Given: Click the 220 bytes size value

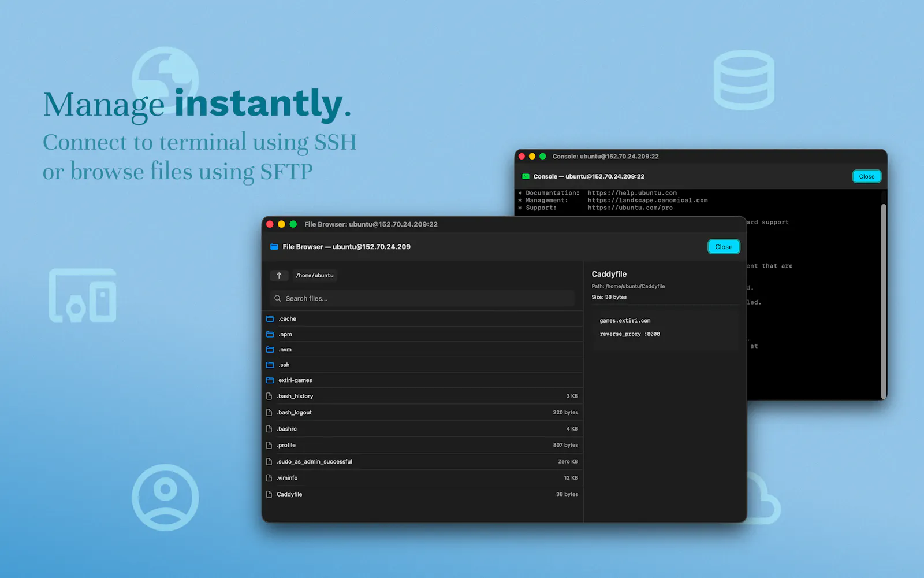Looking at the screenshot, I should [565, 412].
